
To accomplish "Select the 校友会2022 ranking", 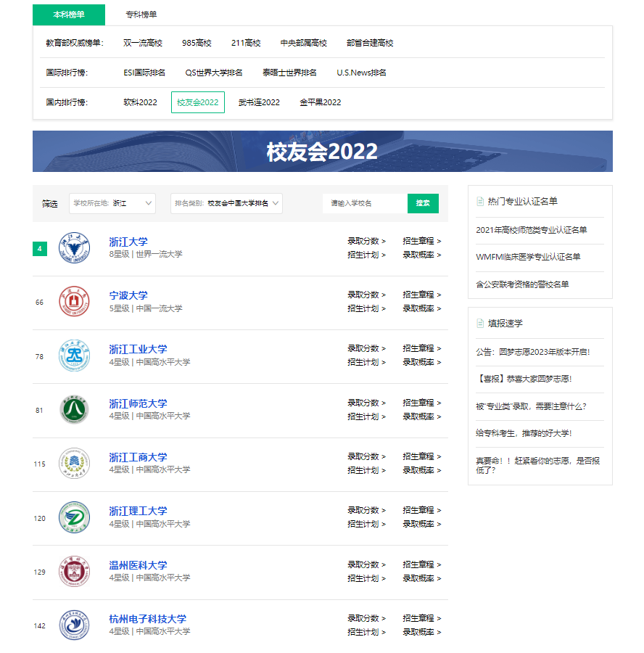I will (x=198, y=102).
